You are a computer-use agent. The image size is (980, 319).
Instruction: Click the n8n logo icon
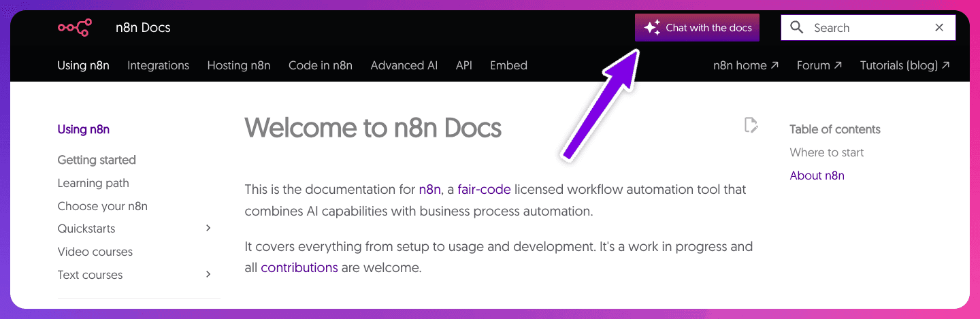[x=75, y=28]
